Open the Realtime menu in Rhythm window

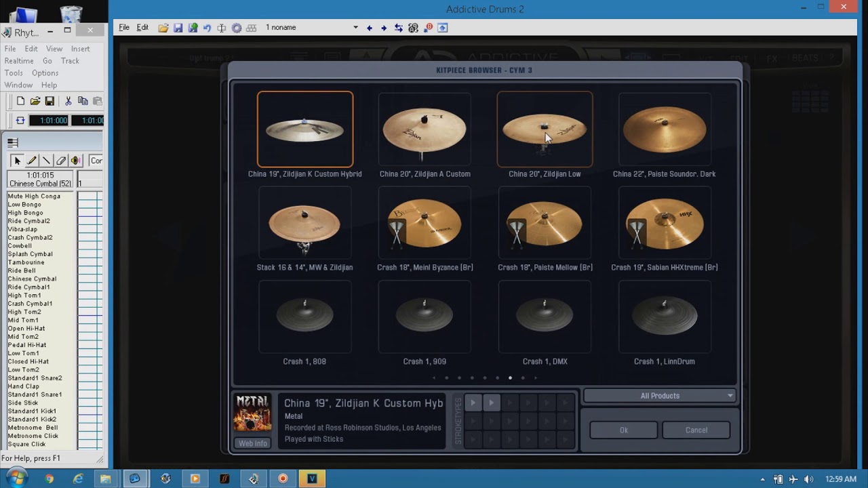pyautogui.click(x=19, y=61)
